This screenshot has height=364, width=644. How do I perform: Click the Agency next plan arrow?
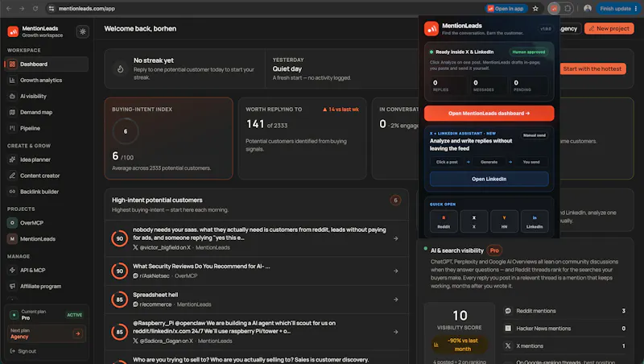[77, 333]
